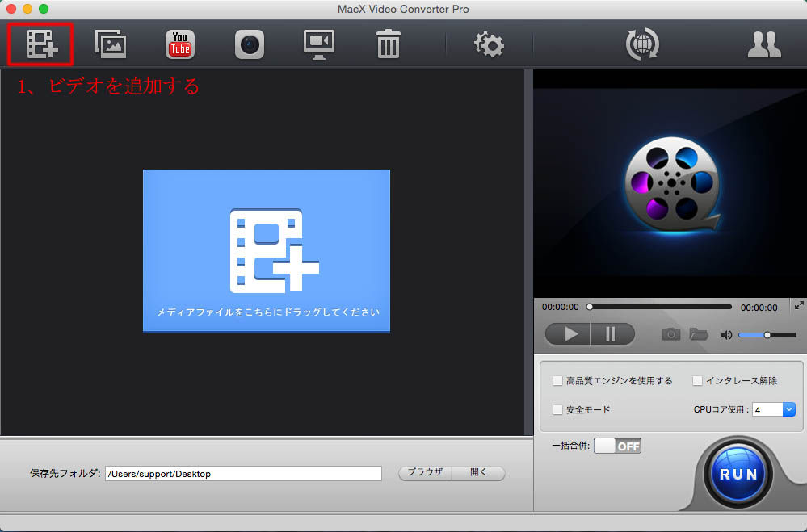Maximize window with green button
Viewport: 807px width, 532px height.
tap(44, 9)
